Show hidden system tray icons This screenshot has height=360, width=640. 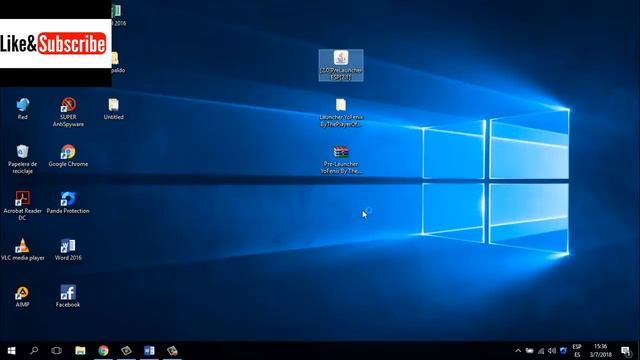coord(518,351)
